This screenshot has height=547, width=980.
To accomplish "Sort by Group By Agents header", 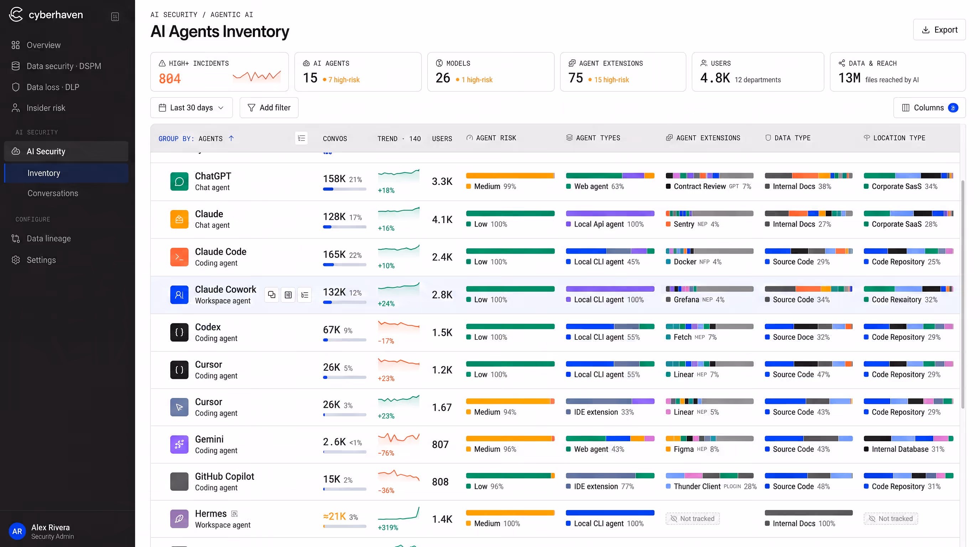I will (x=196, y=139).
